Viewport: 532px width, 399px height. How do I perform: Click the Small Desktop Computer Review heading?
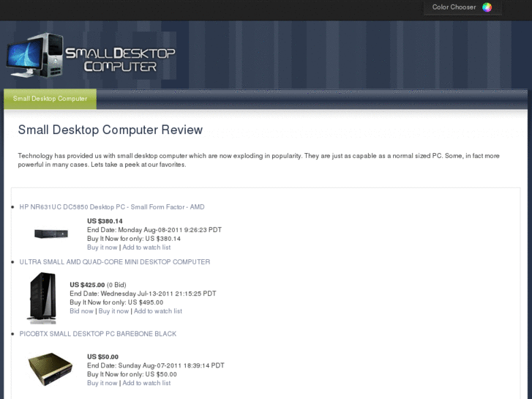click(110, 130)
